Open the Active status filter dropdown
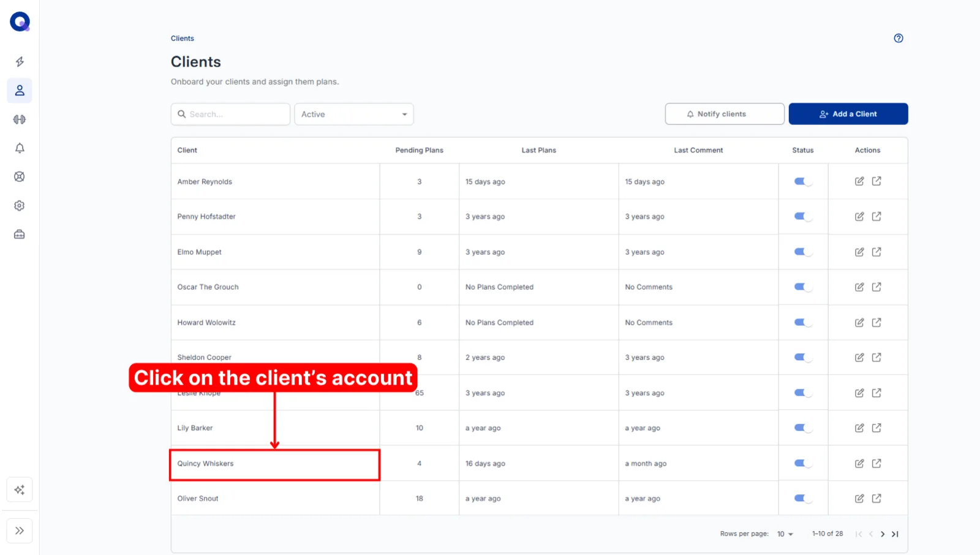Image resolution: width=980 pixels, height=555 pixels. pos(354,114)
